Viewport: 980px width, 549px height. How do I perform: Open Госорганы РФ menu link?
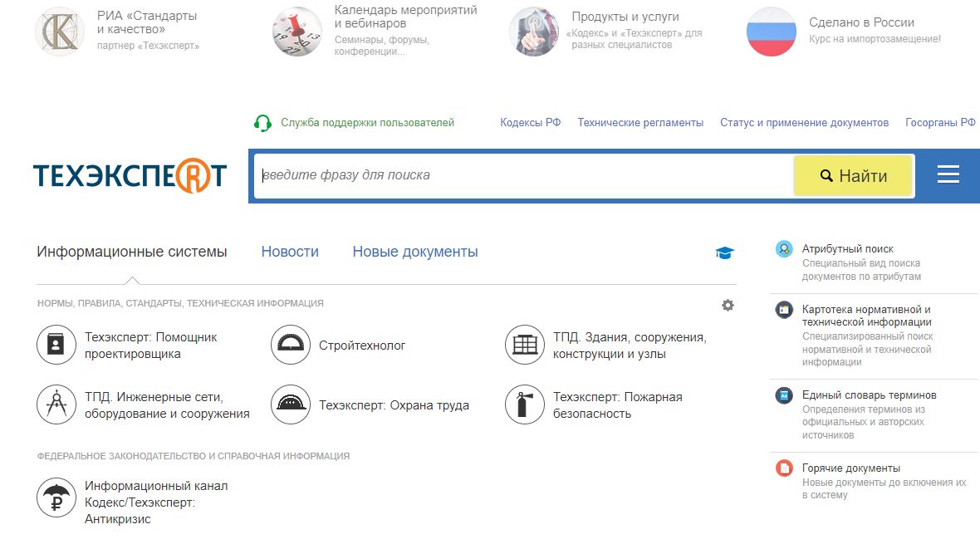(940, 123)
